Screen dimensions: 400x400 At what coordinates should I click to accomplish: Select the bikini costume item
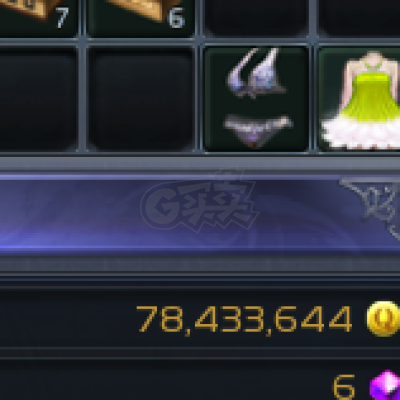coord(256,98)
